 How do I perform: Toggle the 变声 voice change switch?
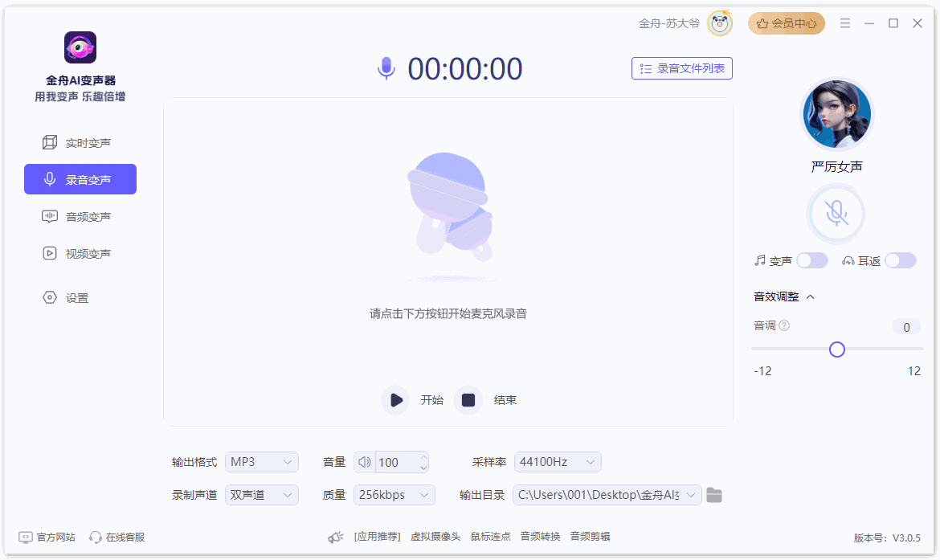pos(811,260)
